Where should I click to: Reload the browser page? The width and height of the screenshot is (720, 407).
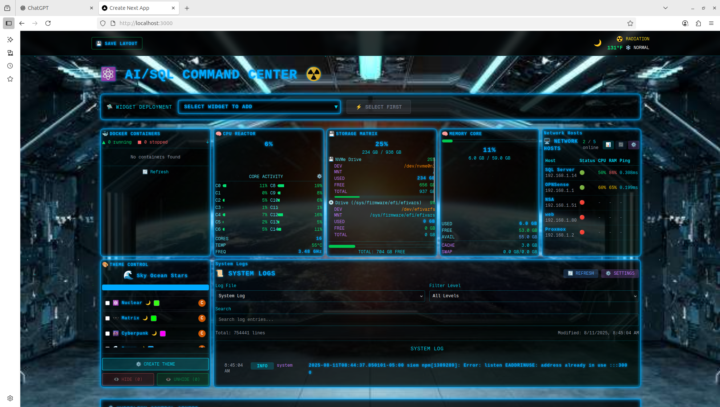(48, 23)
